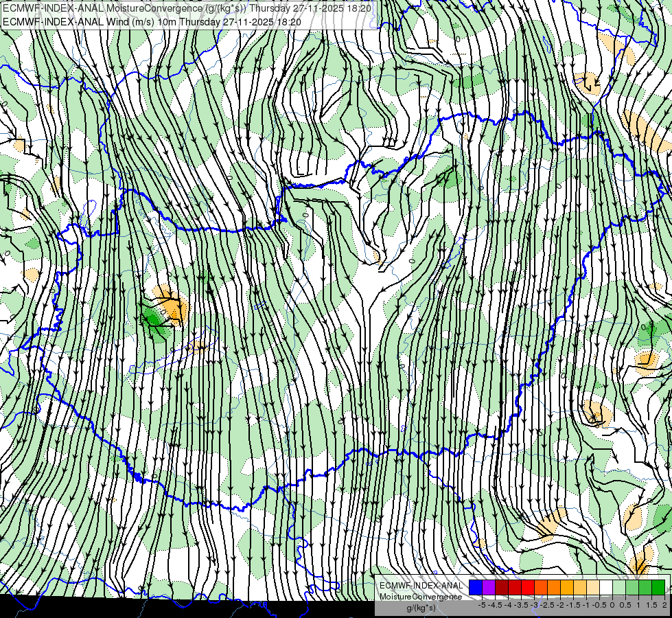Click the MoistureConvergence label in the legend box
672x618 pixels.
[421, 597]
